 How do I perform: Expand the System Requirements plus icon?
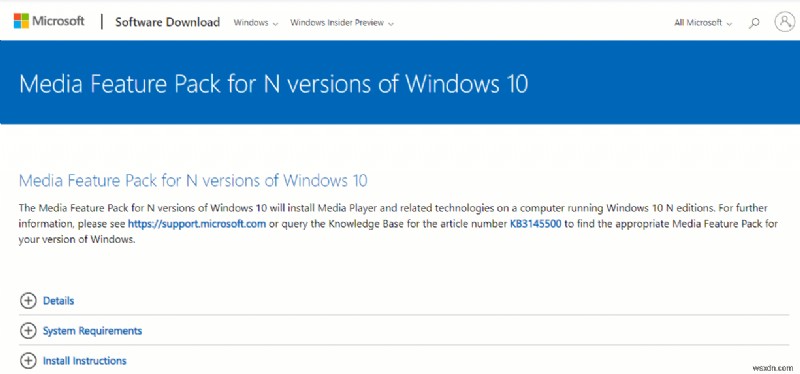[28, 331]
